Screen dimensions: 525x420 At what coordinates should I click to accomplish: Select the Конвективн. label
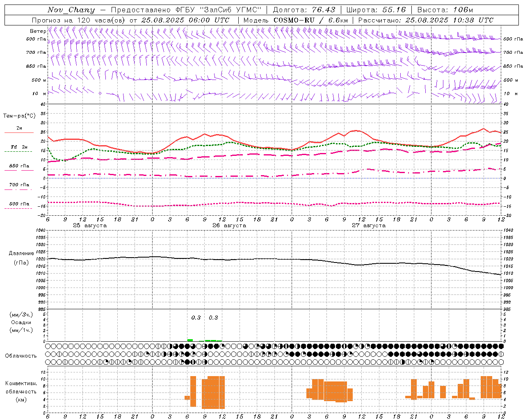click(21, 383)
